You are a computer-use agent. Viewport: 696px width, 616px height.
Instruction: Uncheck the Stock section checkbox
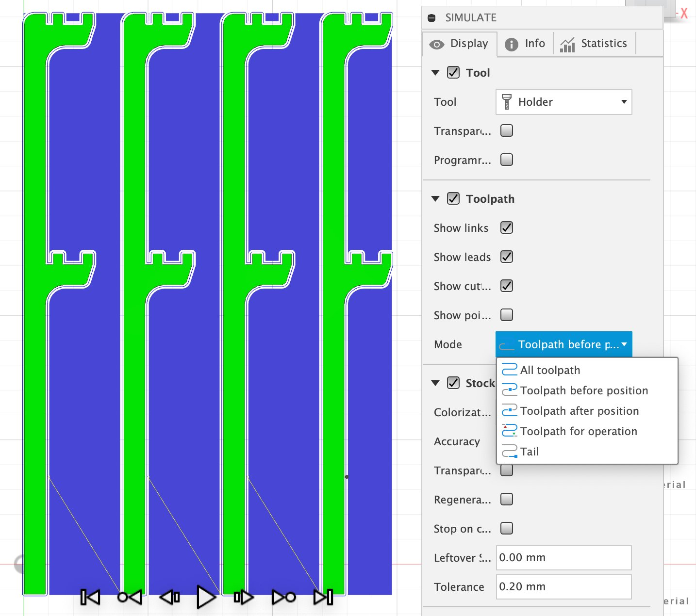453,383
